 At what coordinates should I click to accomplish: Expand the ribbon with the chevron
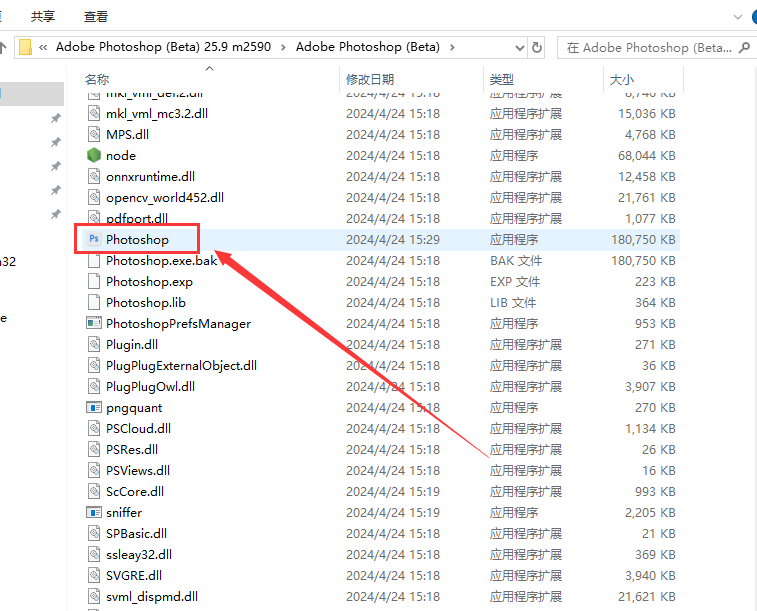(737, 17)
